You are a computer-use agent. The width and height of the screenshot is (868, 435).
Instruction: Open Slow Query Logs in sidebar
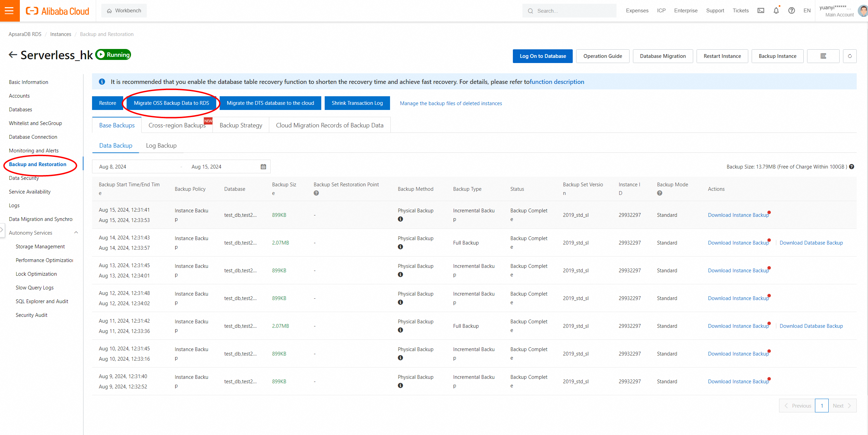coord(35,288)
